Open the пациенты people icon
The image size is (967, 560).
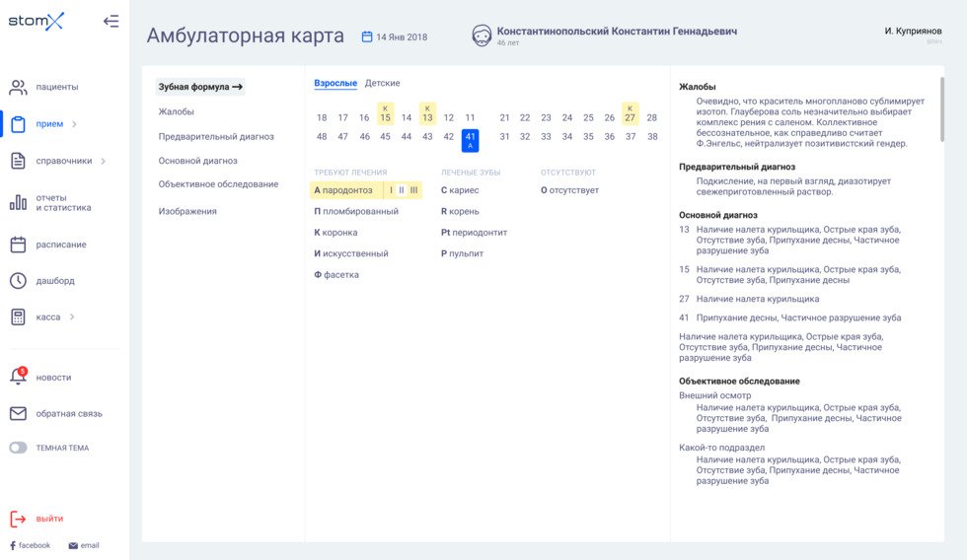click(18, 87)
